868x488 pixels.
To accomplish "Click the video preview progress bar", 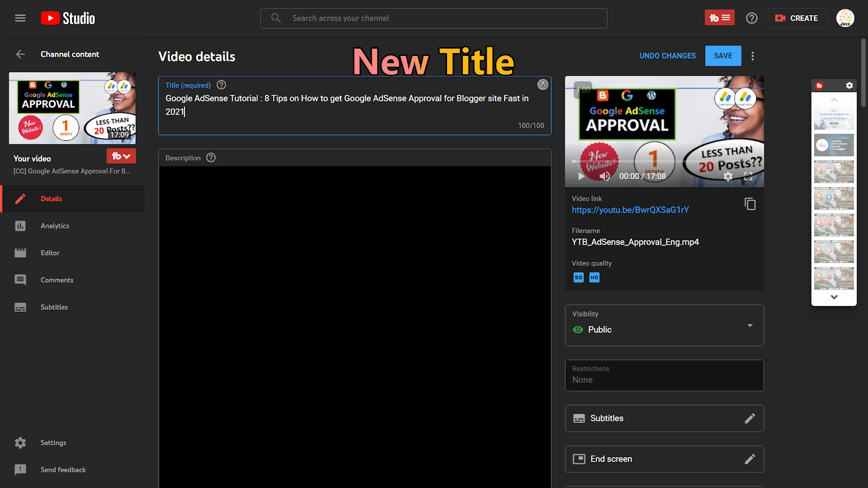I will point(664,162).
